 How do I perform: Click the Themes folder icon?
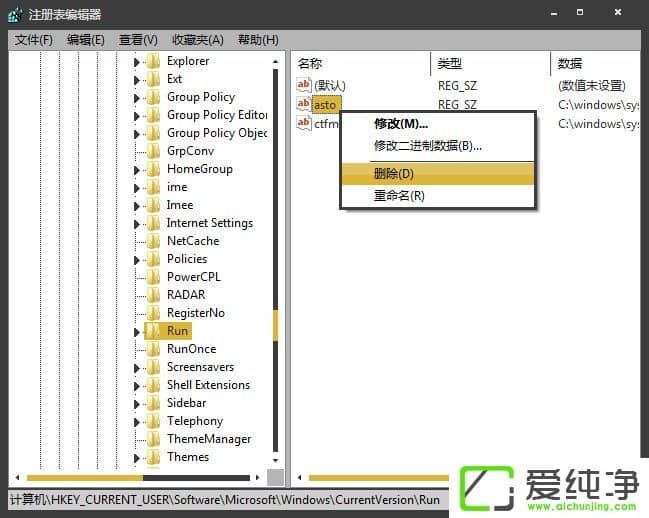[x=154, y=457]
